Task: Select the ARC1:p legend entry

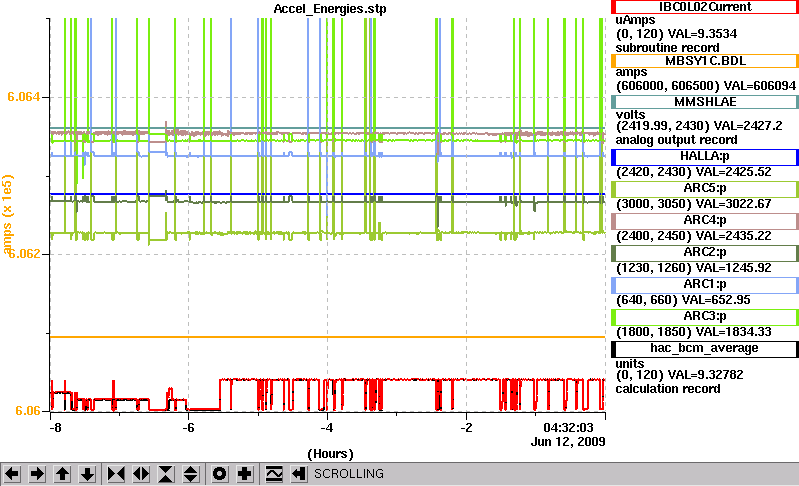Action: [x=705, y=285]
